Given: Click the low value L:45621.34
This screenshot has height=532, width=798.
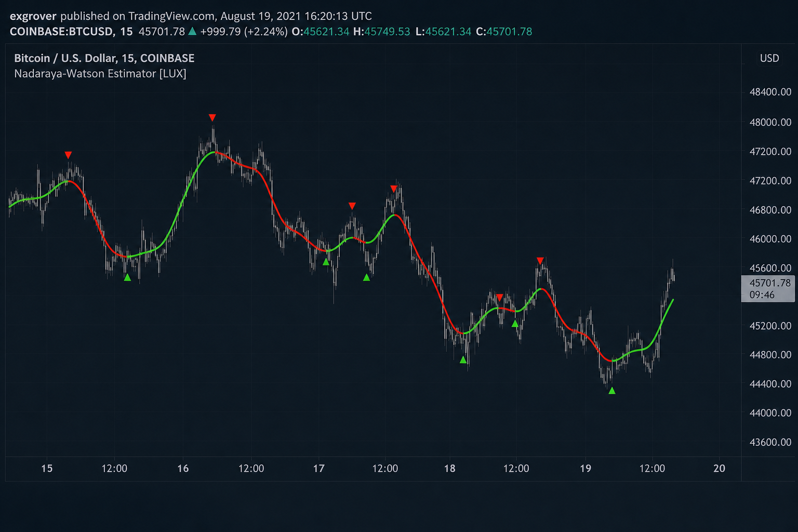Looking at the screenshot, I should tap(444, 32).
